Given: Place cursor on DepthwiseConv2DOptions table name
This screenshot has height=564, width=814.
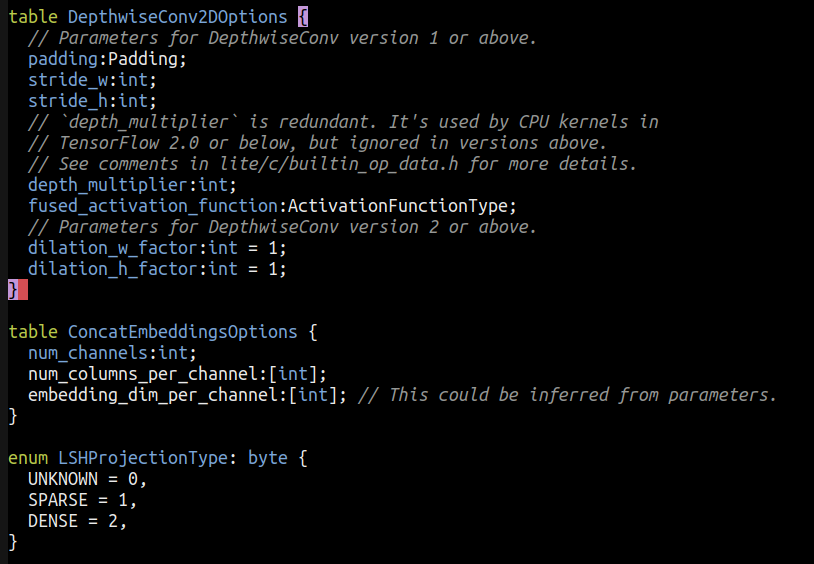Looking at the screenshot, I should tap(178, 17).
